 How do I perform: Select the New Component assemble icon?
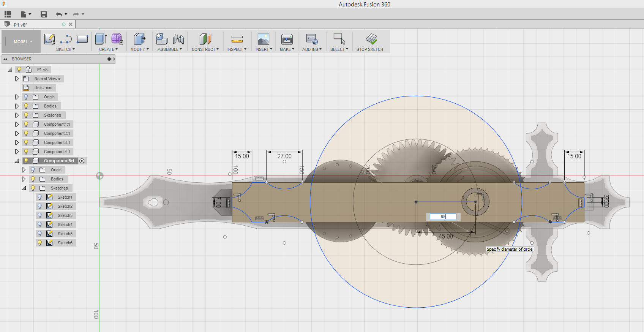(x=162, y=39)
